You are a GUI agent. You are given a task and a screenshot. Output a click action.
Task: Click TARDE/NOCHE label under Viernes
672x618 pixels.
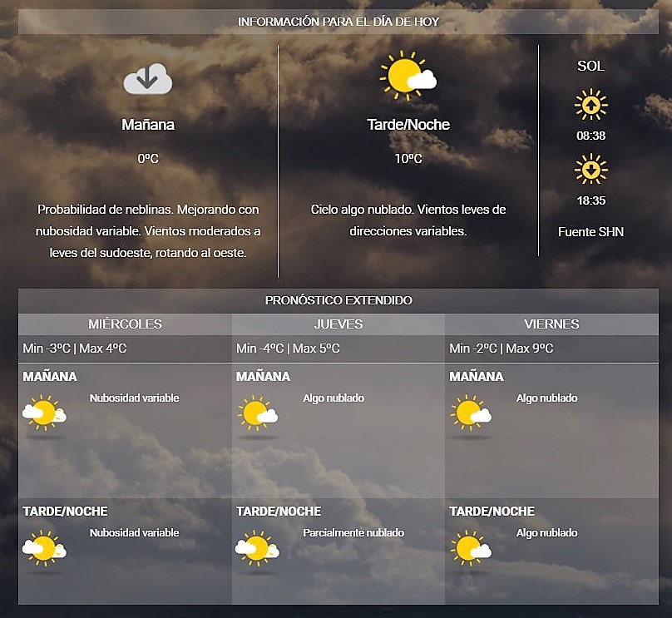(x=492, y=512)
